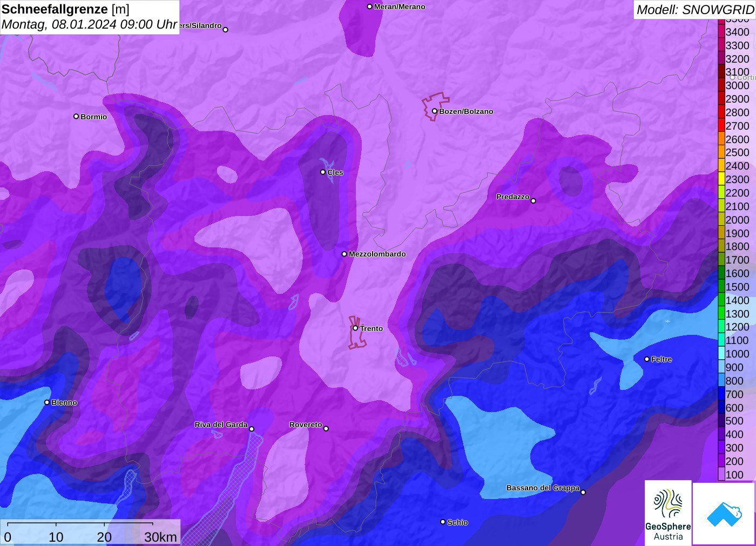This screenshot has height=546, width=756.
Task: Click the 'Trento' map label
Action: tap(372, 328)
